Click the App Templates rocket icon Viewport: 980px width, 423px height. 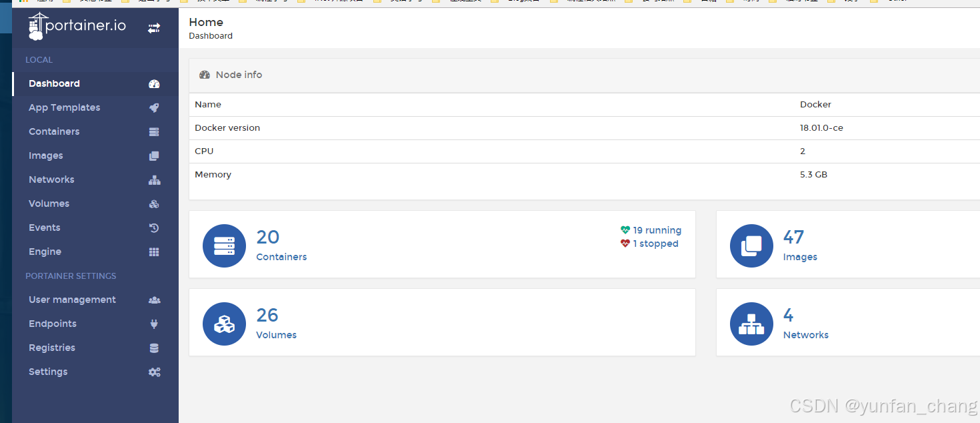[x=154, y=108]
